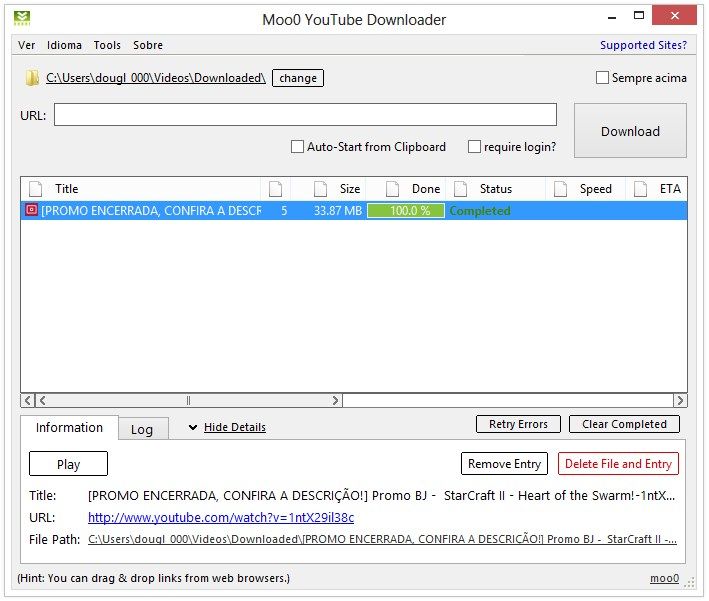This screenshot has width=709, height=601.
Task: Click the 33.87 MB size cell
Action: [x=338, y=210]
